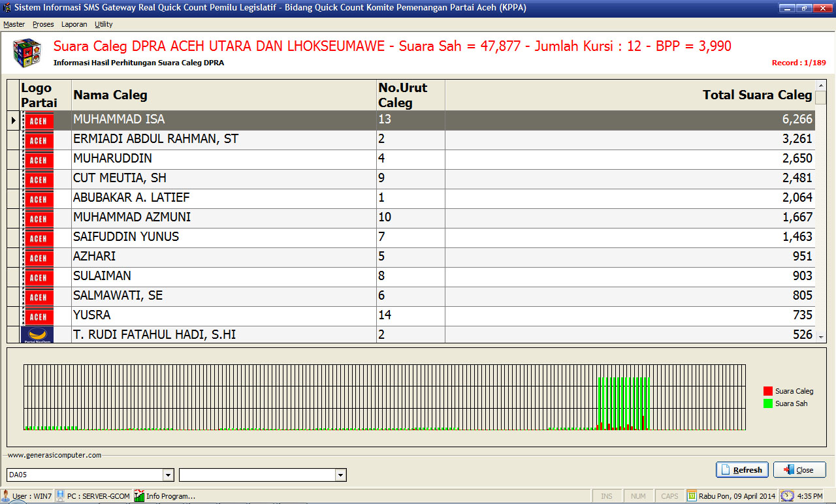The height and width of the screenshot is (504, 836).
Task: Click the Rubik's cube application logo
Action: [27, 52]
